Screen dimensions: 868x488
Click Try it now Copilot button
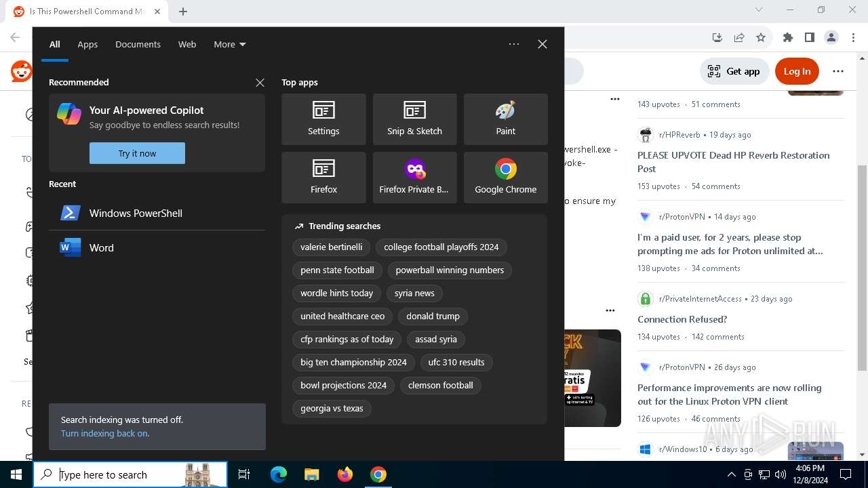pyautogui.click(x=137, y=153)
